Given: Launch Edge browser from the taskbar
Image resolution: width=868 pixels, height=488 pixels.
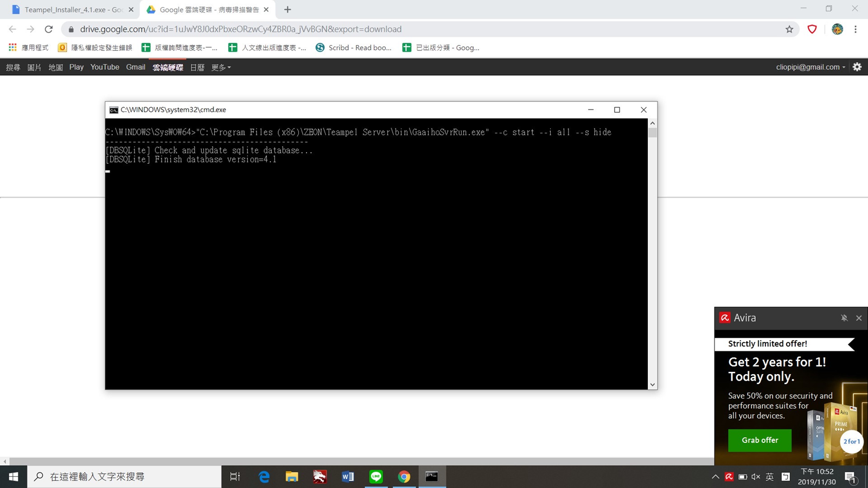Looking at the screenshot, I should (264, 477).
